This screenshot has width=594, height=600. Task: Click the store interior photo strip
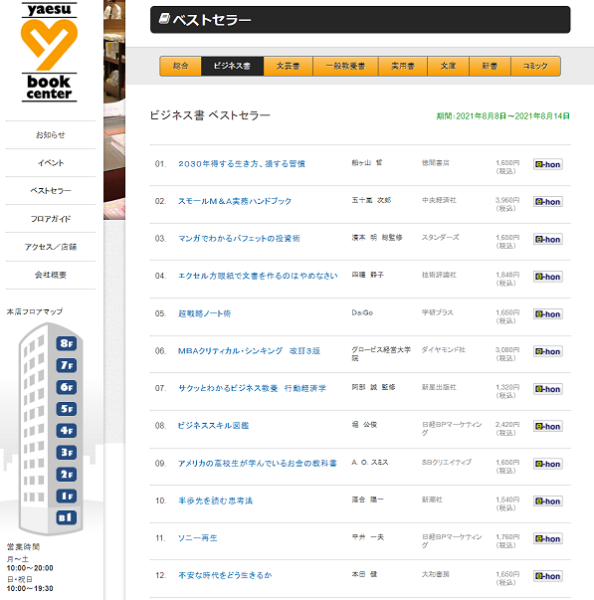[114, 110]
